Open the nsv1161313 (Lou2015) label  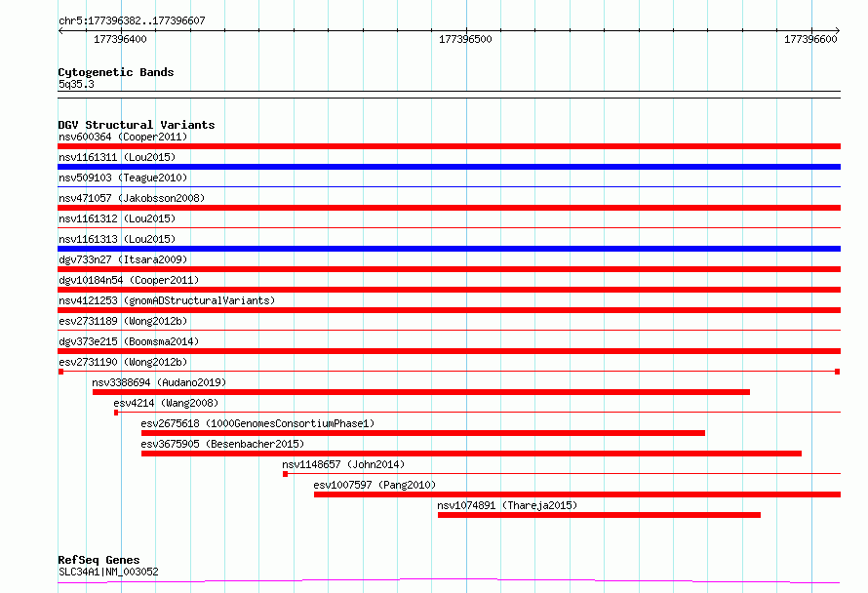pyautogui.click(x=117, y=239)
